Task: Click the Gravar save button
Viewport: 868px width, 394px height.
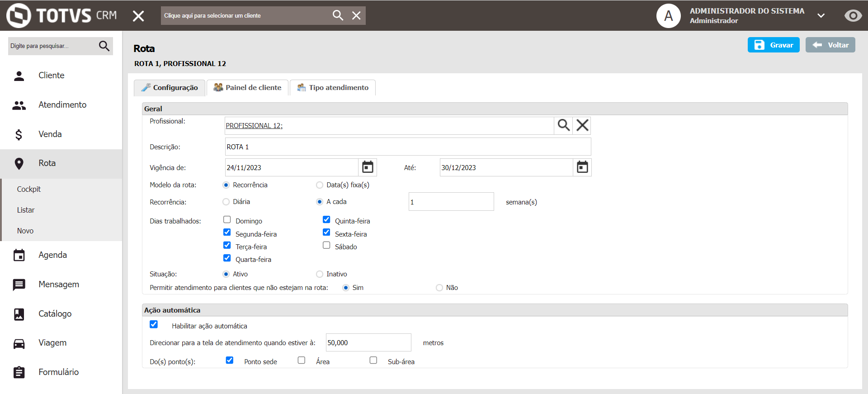Action: pos(773,45)
